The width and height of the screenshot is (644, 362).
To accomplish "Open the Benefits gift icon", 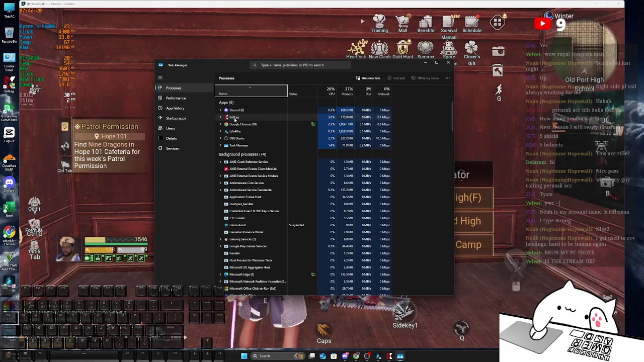I will (426, 24).
